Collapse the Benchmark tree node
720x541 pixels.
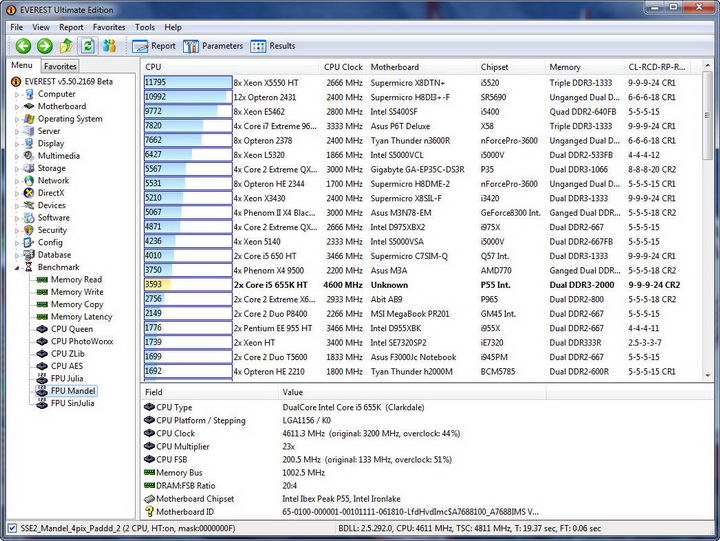pos(17,268)
